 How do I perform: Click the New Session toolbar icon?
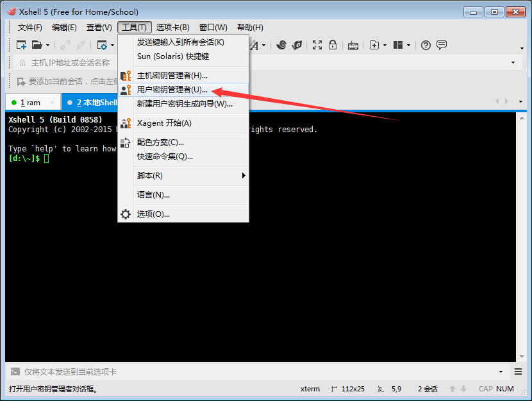point(21,45)
